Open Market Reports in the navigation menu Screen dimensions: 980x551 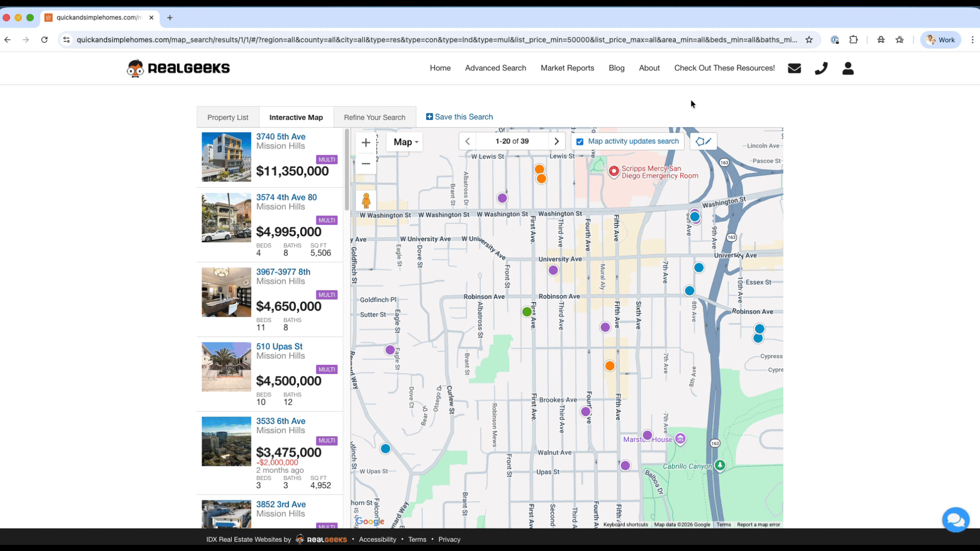[x=567, y=68]
